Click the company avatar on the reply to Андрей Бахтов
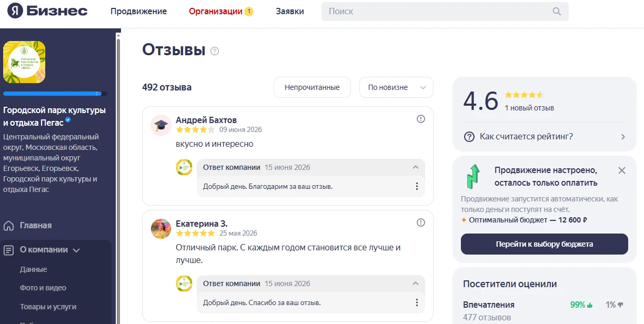The height and width of the screenshot is (324, 644). coord(184,167)
